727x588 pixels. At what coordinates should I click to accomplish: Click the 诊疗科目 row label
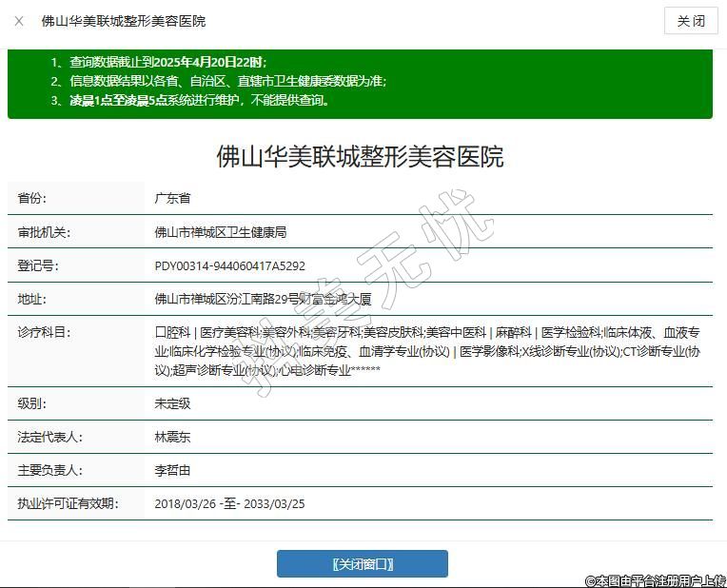point(44,332)
